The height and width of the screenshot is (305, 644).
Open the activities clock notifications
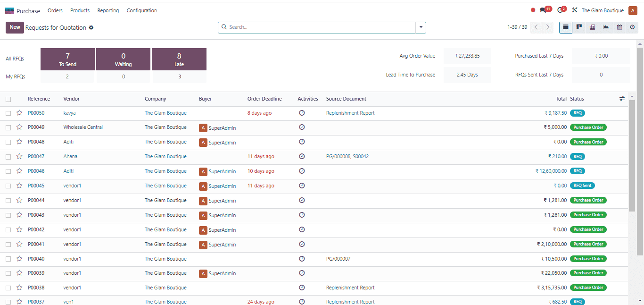(x=561, y=9)
